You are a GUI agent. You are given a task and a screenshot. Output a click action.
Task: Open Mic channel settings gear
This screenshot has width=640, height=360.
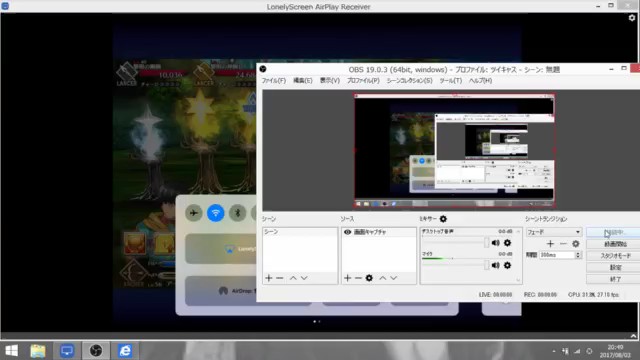pyautogui.click(x=507, y=265)
